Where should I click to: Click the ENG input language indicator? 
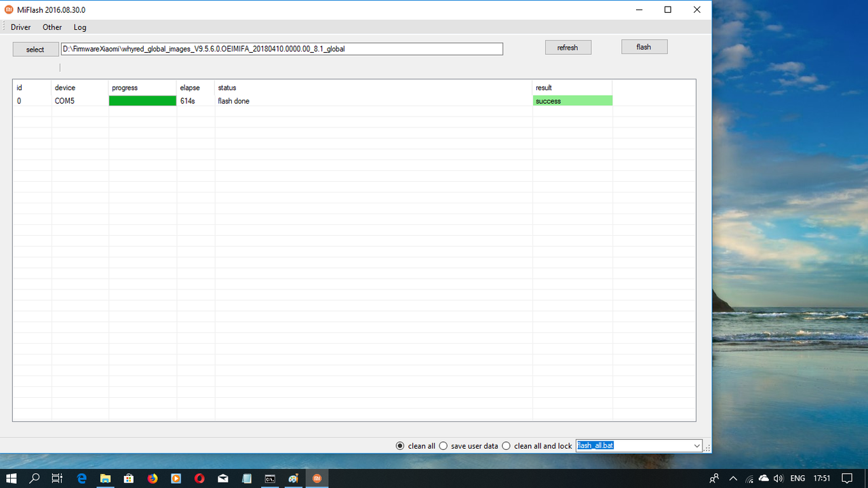[797, 479]
